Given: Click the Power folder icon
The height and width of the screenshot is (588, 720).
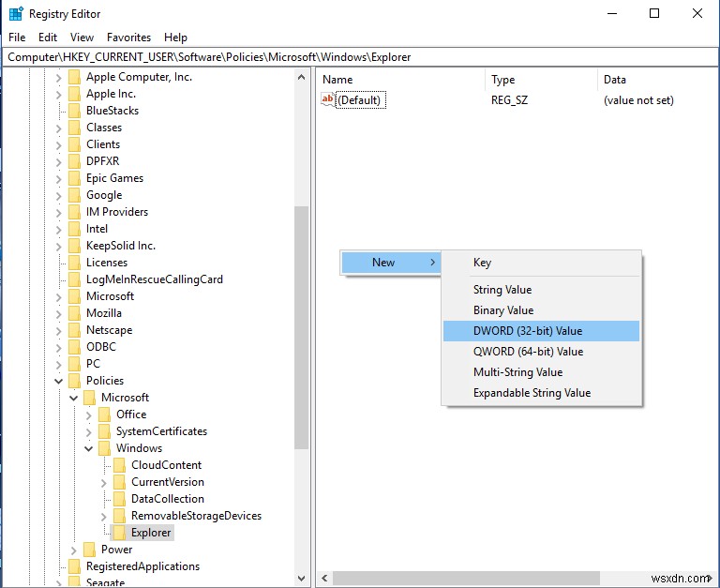Looking at the screenshot, I should [x=90, y=550].
